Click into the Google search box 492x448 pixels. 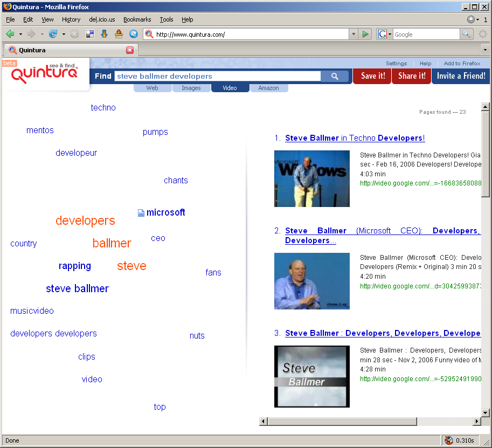(x=426, y=34)
